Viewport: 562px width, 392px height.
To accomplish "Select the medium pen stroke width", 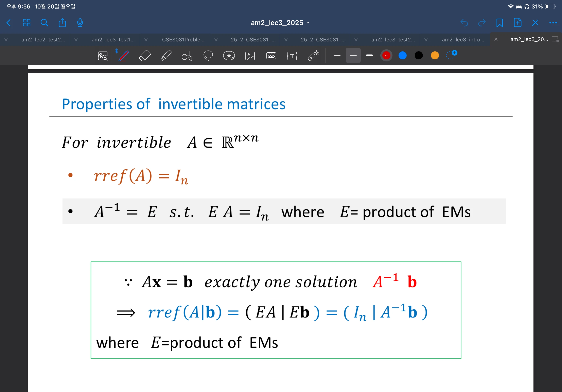I will click(353, 56).
